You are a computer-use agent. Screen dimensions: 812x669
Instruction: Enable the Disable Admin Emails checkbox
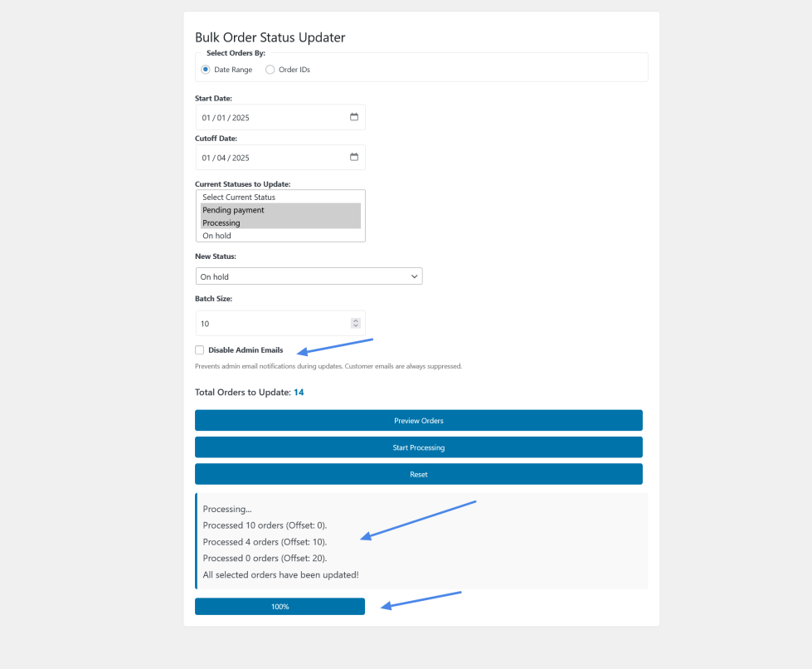click(x=200, y=350)
